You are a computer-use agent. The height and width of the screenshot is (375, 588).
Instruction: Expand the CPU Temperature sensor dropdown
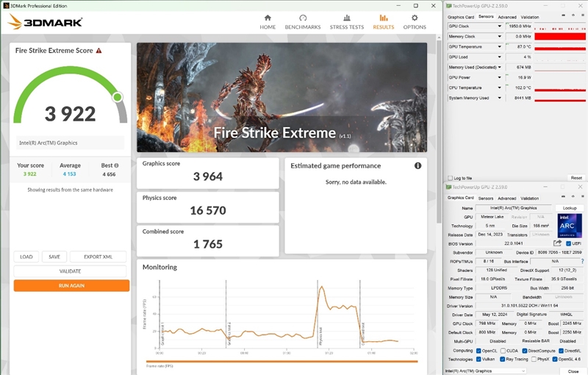(x=500, y=87)
